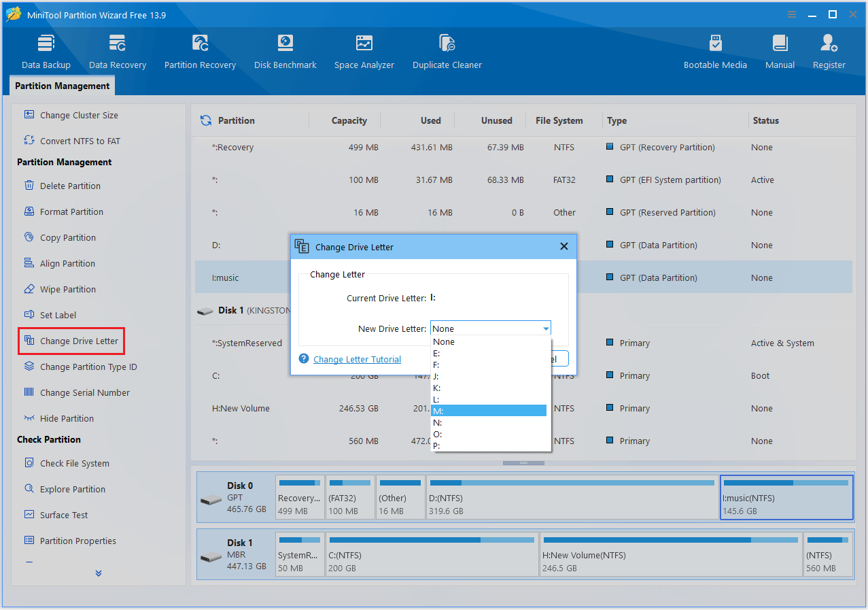Choose Change Serial Number

coord(77,392)
